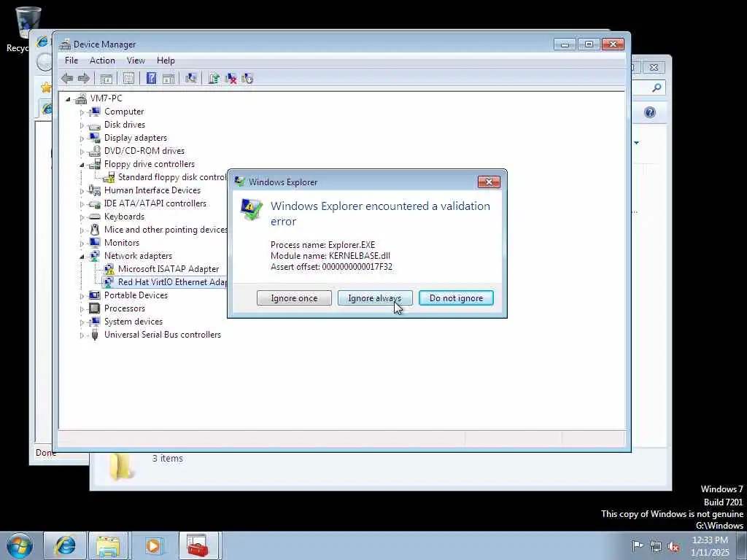This screenshot has width=747, height=560.
Task: Open the File menu
Action: 71,61
